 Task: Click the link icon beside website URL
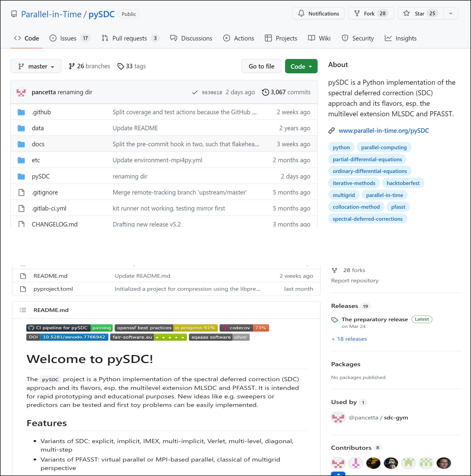pos(331,130)
